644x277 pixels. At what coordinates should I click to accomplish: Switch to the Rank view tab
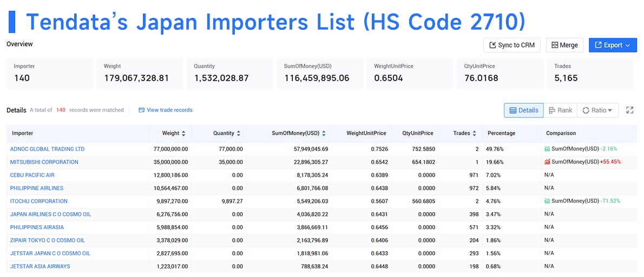pos(560,110)
